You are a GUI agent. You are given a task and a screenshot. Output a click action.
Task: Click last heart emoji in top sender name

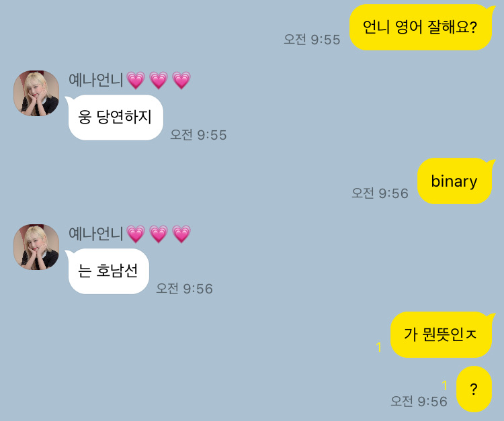181,80
